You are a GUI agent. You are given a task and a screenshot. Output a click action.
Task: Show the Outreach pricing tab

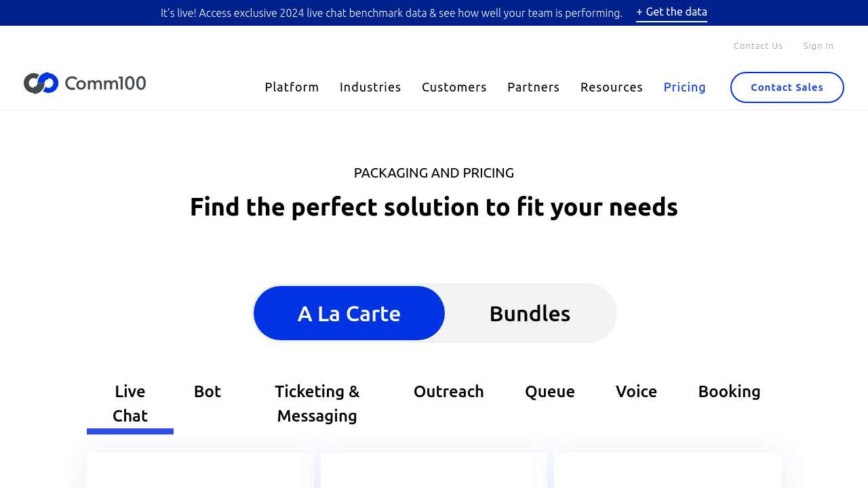448,392
